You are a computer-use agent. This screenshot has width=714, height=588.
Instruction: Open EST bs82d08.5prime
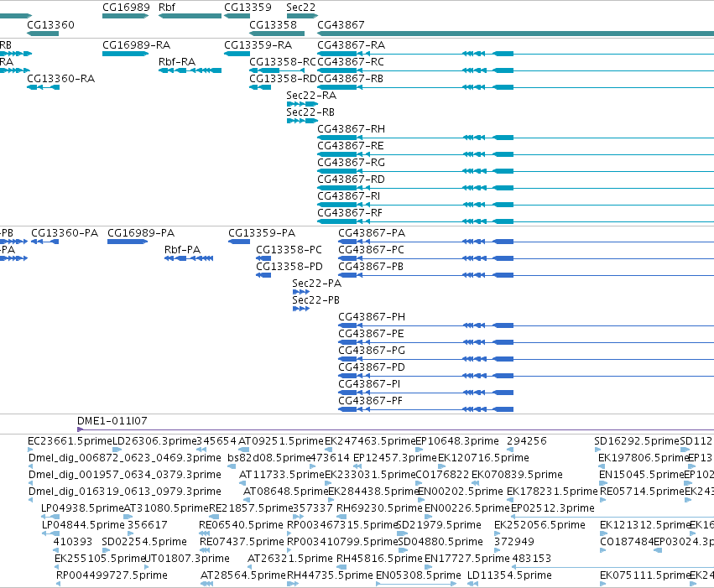(x=268, y=458)
